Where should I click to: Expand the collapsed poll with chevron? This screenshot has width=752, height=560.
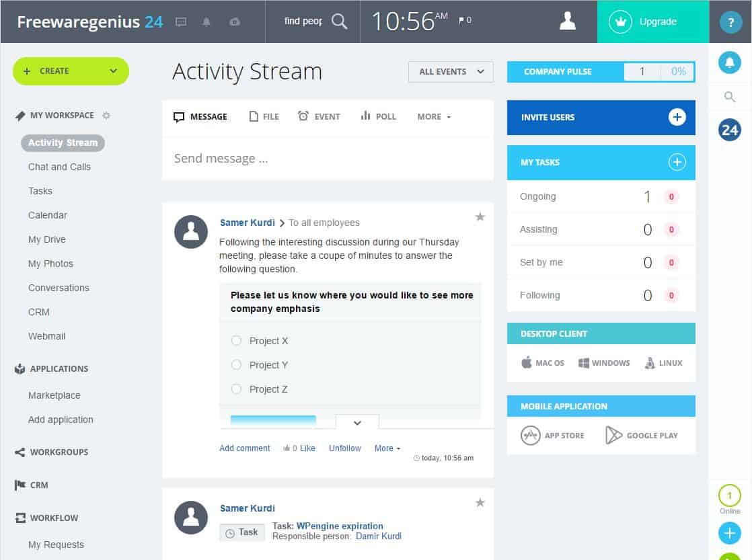click(357, 423)
